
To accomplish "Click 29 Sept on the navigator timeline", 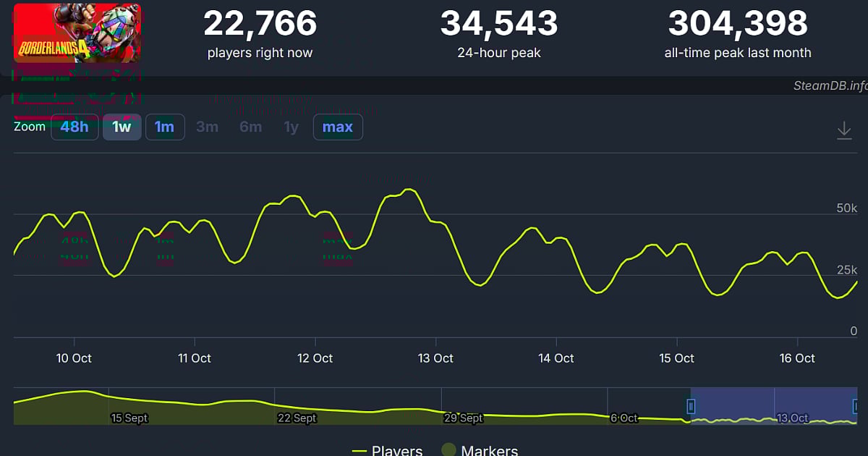I will (463, 418).
